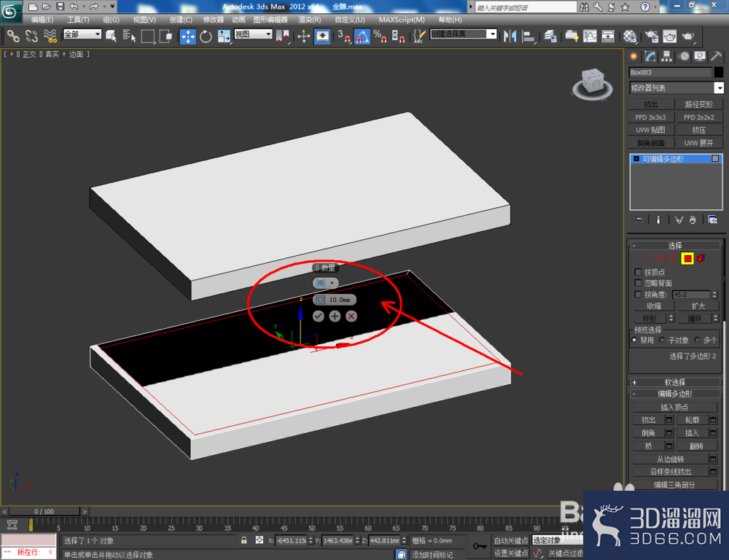This screenshot has height=560, width=729.
Task: Open the 视图 reference coordinate dropdown
Action: point(253,34)
